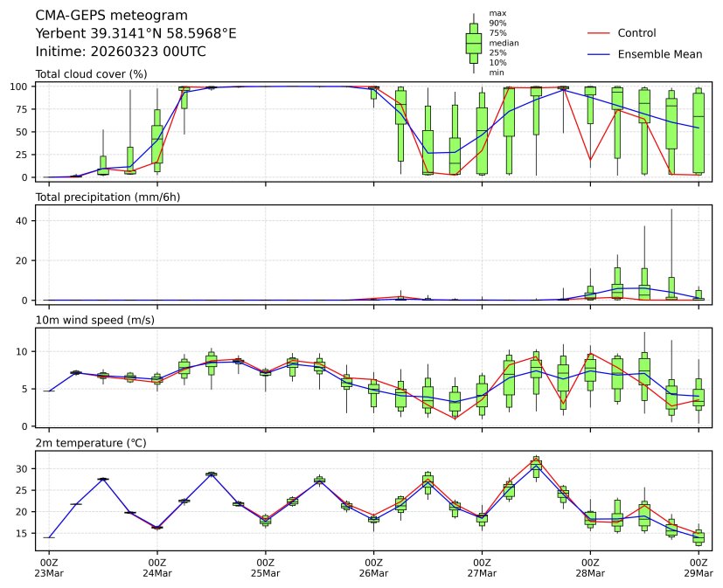The image size is (723, 588).
Task: Click the red Control line sample in legend
Action: (596, 33)
